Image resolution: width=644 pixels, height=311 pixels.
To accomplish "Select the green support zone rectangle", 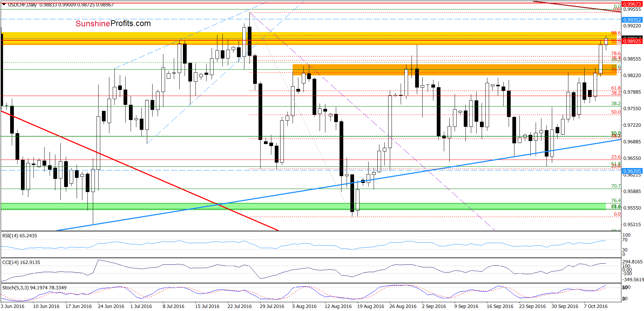I will [303, 206].
